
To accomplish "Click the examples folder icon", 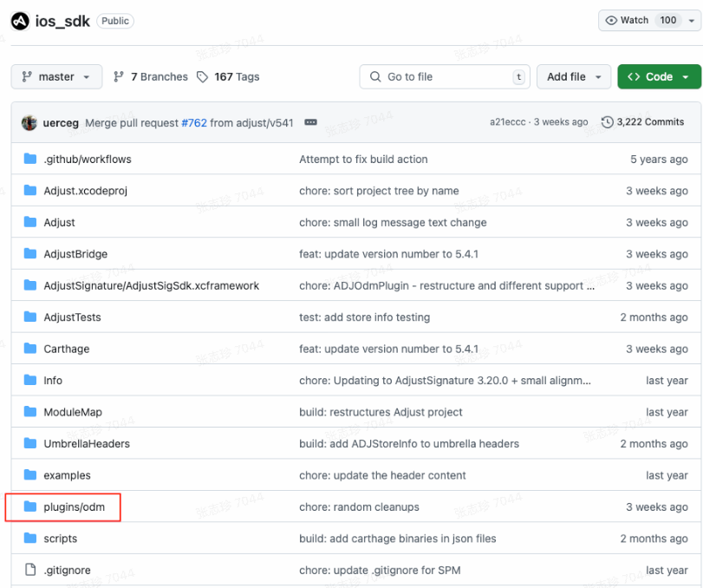I will coord(30,474).
